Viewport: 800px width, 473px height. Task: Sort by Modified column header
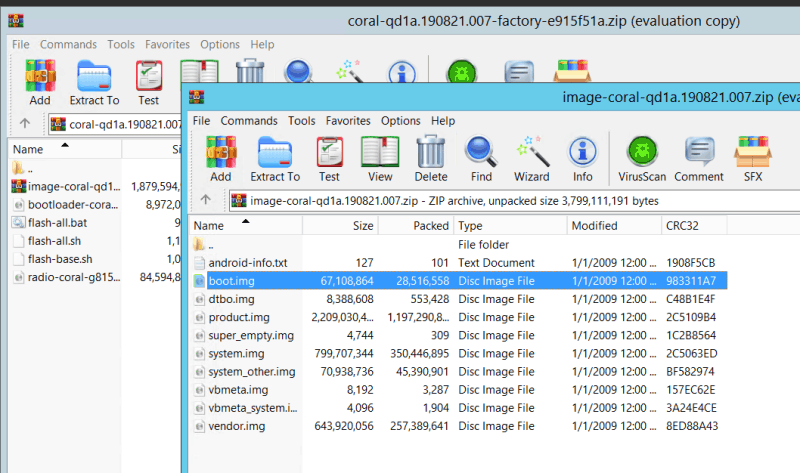(614, 226)
